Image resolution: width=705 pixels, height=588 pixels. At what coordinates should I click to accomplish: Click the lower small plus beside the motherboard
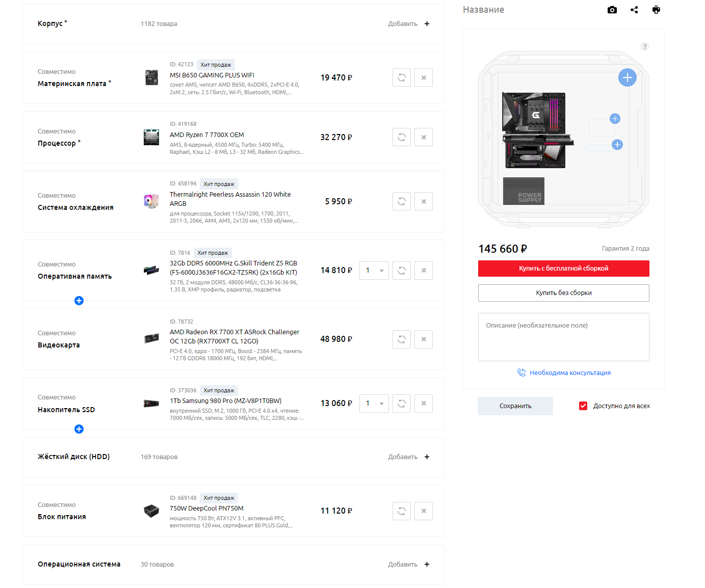617,145
